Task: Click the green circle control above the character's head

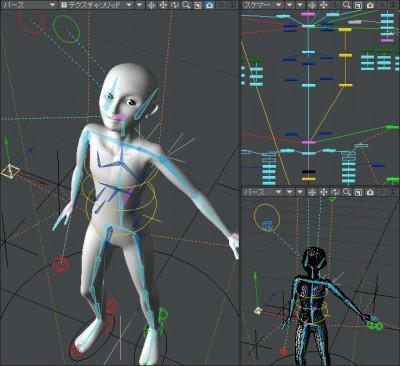Action: (66, 29)
